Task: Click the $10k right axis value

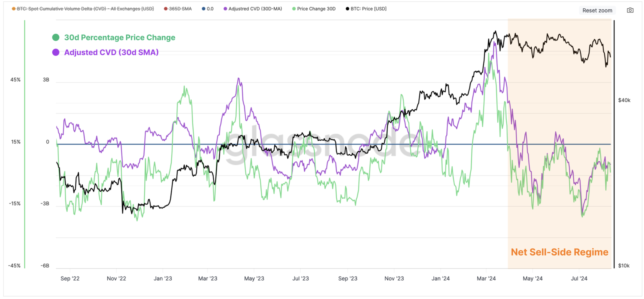Action: (x=624, y=266)
